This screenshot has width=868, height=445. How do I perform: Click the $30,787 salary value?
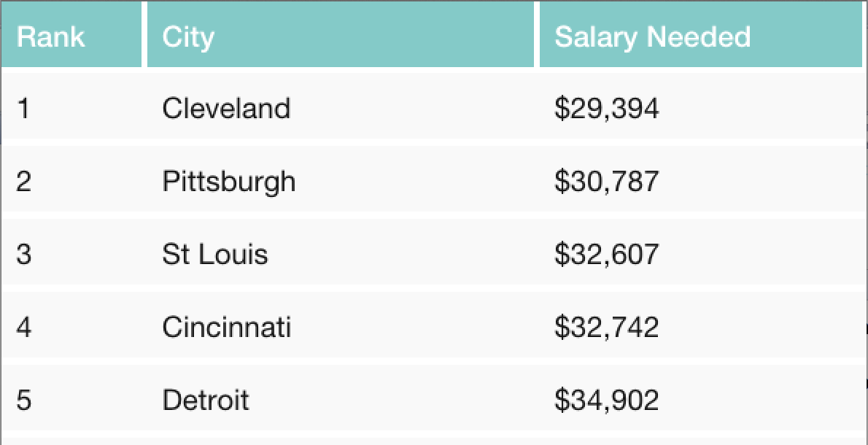click(606, 181)
